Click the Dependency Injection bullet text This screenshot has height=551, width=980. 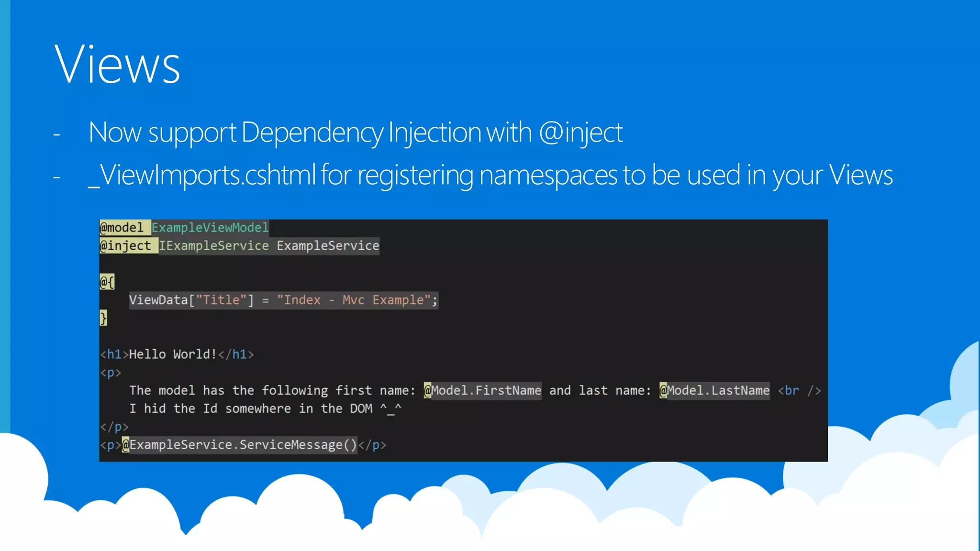(355, 132)
